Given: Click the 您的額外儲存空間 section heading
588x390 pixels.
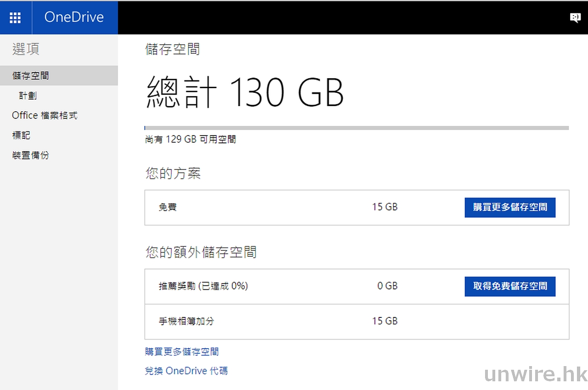Looking at the screenshot, I should pyautogui.click(x=201, y=252).
